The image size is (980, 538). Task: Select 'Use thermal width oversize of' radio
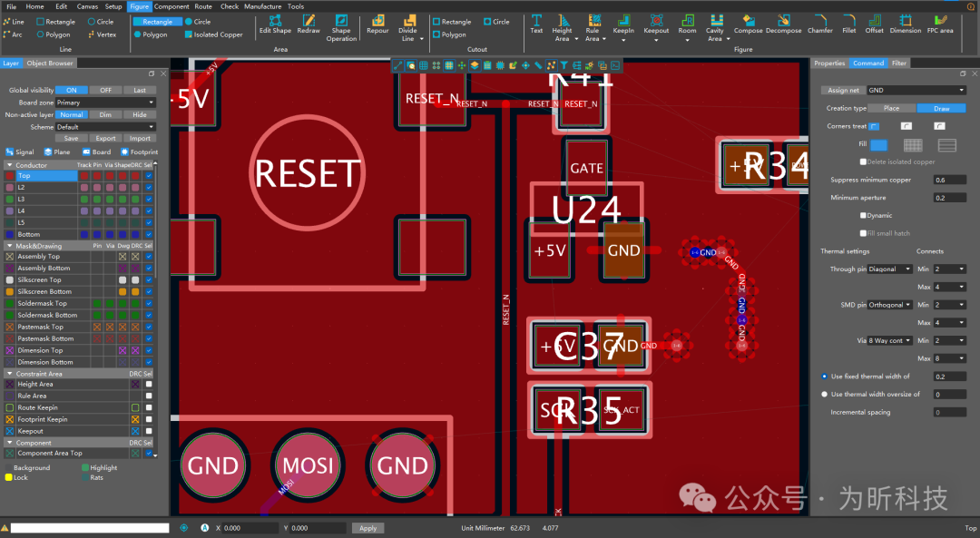pyautogui.click(x=824, y=395)
